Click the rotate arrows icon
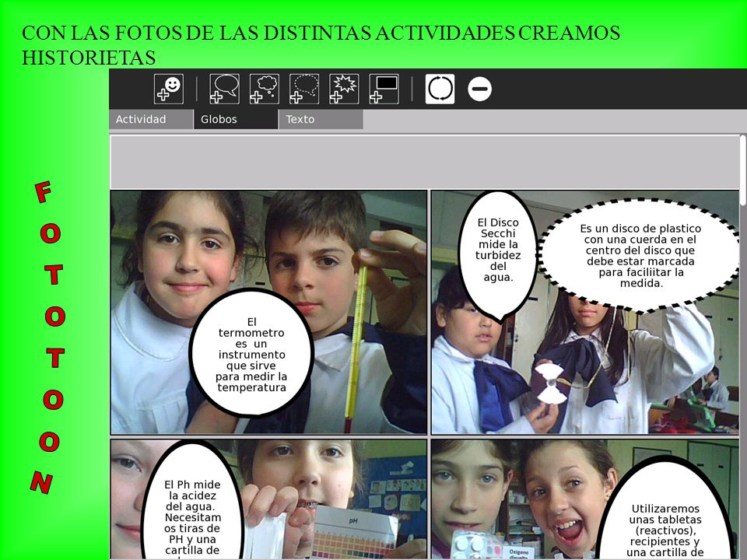 pyautogui.click(x=440, y=89)
